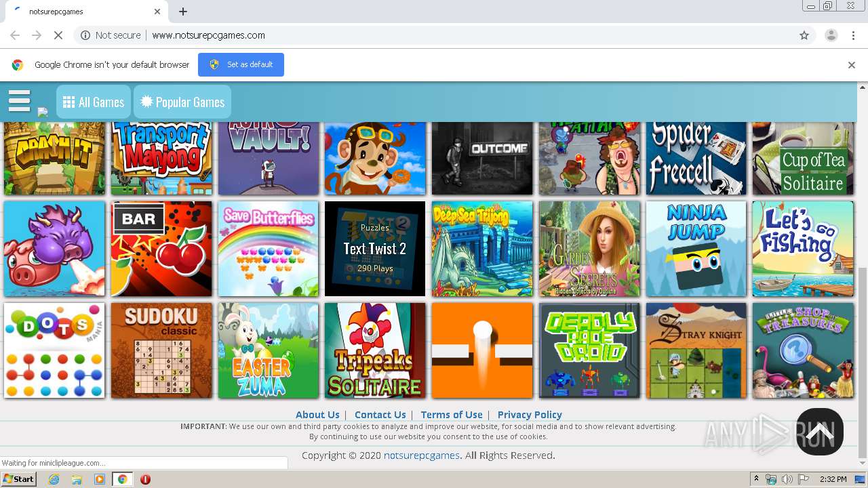
Task: Open a new browser tab
Action: click(x=183, y=12)
